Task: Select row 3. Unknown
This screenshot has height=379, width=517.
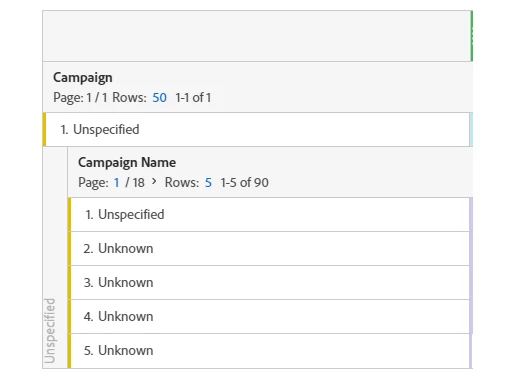Action: pyautogui.click(x=270, y=283)
